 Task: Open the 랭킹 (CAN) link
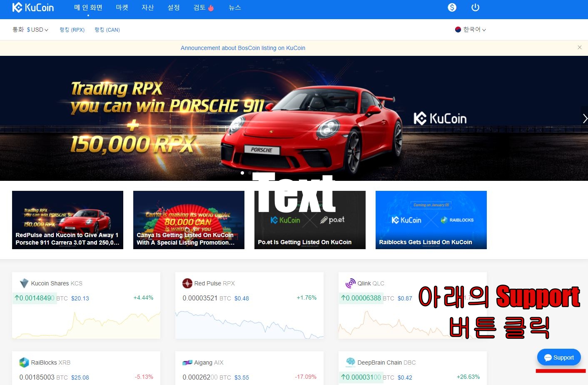click(x=107, y=30)
